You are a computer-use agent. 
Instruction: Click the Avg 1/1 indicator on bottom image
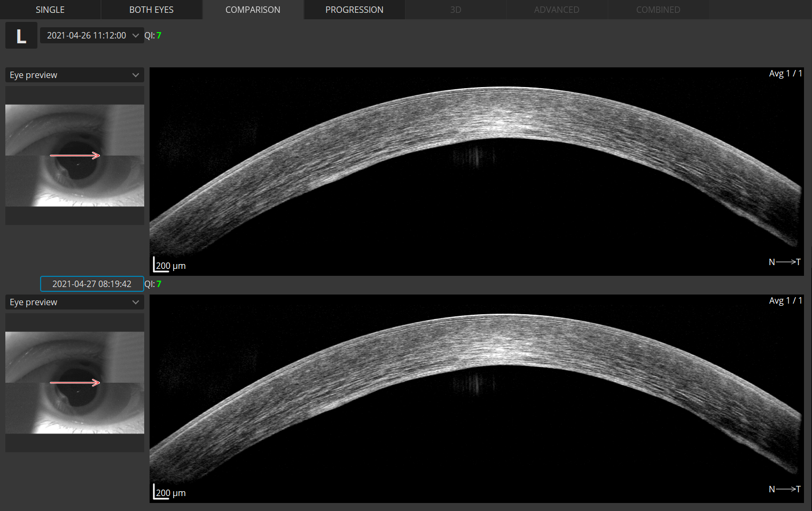[x=785, y=300]
